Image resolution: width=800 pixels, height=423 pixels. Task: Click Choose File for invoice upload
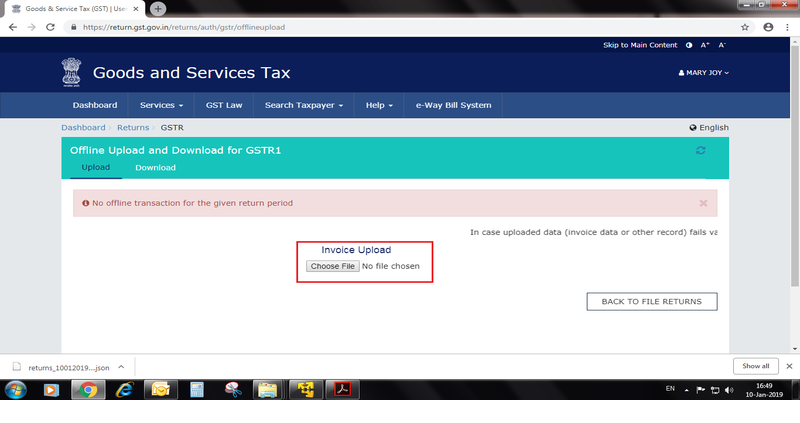point(332,266)
